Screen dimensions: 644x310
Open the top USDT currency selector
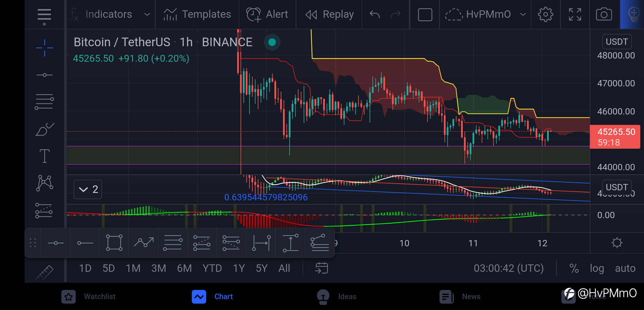pyautogui.click(x=617, y=42)
